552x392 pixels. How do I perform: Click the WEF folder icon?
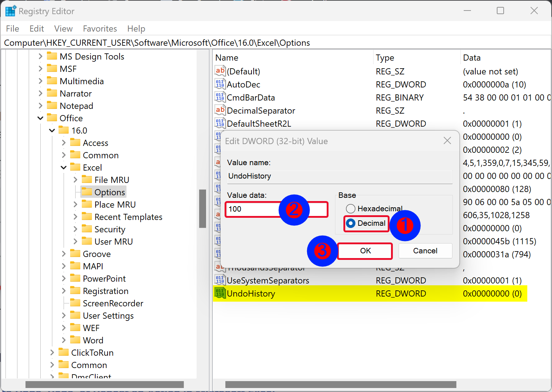pyautogui.click(x=75, y=327)
